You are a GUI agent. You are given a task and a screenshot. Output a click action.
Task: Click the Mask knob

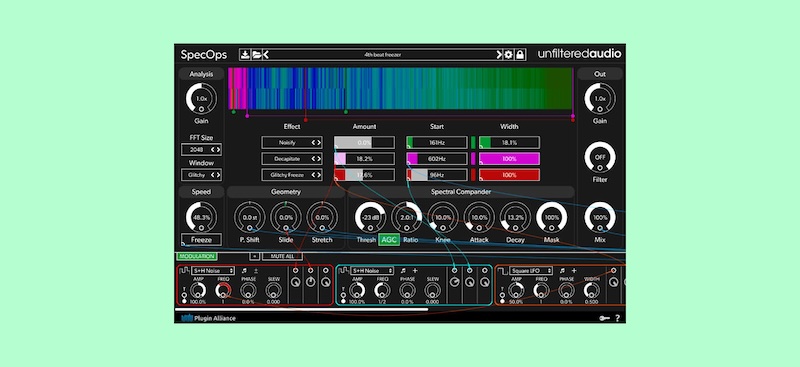click(552, 217)
